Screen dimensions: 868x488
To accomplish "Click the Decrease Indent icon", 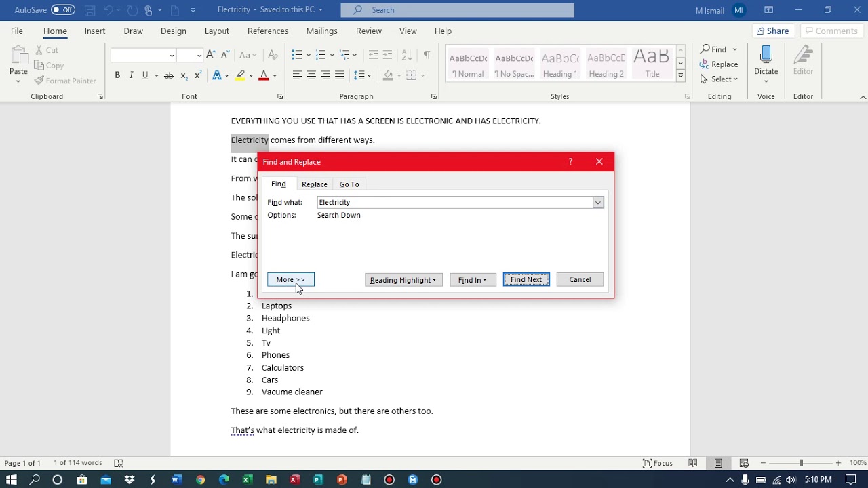I will coord(373,55).
